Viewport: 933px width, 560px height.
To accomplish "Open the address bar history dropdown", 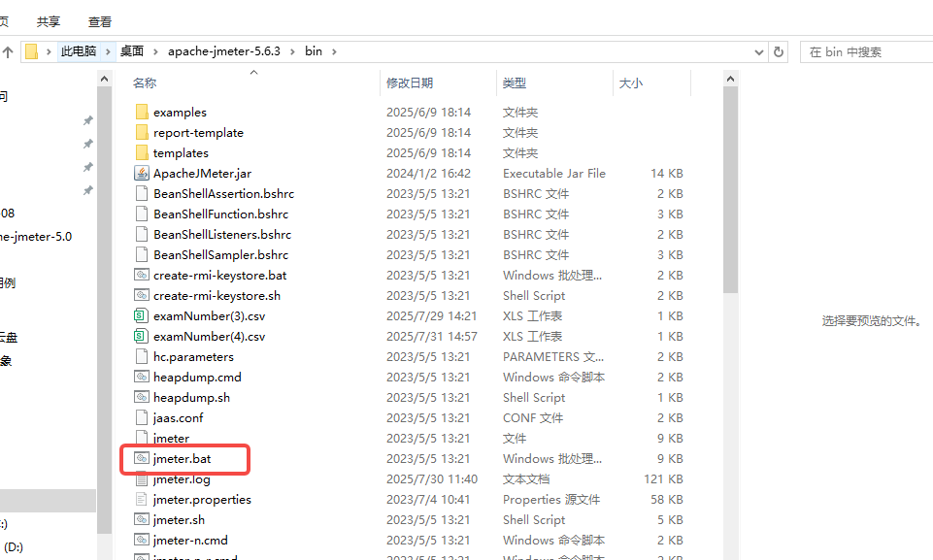I will tap(758, 51).
